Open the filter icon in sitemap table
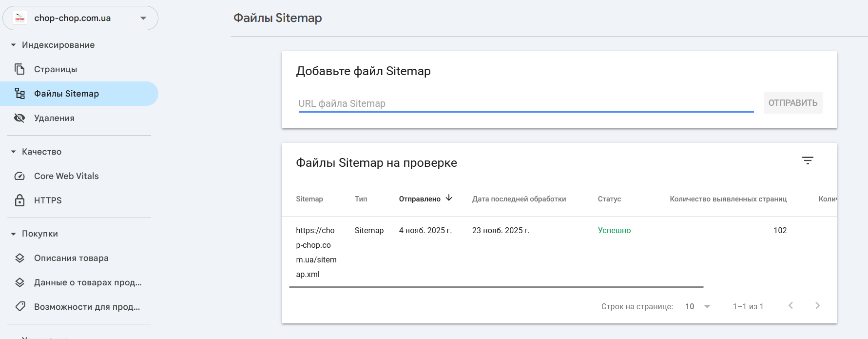Image resolution: width=868 pixels, height=339 pixels. [x=808, y=160]
